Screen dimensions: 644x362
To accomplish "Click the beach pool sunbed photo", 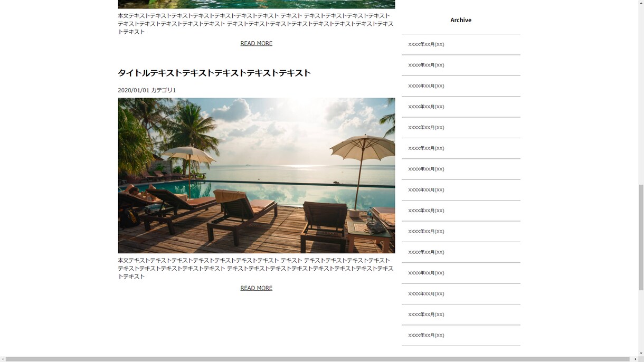I will (257, 175).
